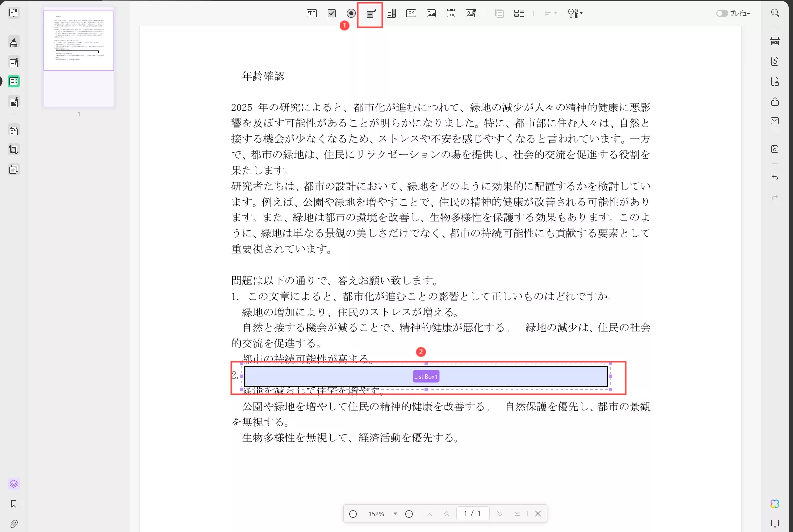Click the create multiple copies grid icon
Screen dimensions: 793x532
pos(519,13)
